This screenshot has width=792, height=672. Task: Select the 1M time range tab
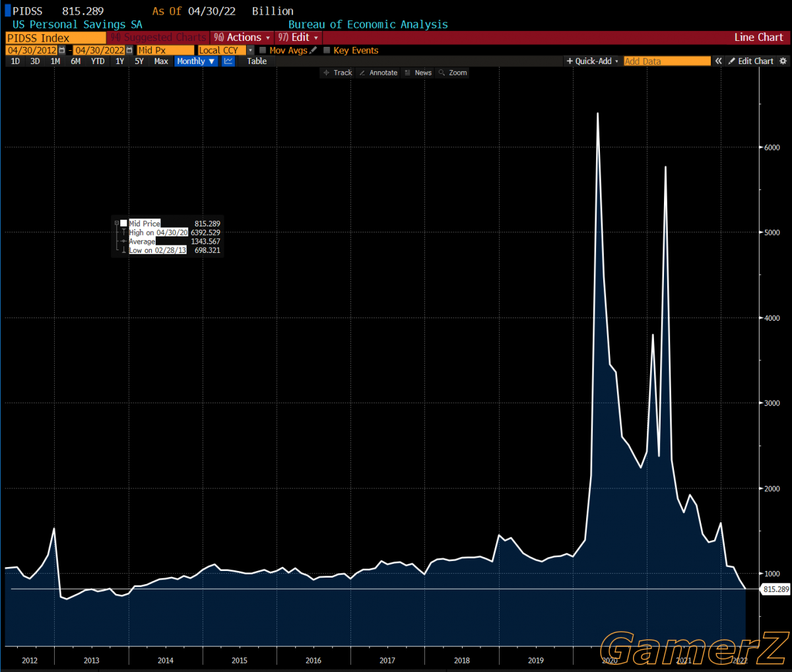(55, 61)
